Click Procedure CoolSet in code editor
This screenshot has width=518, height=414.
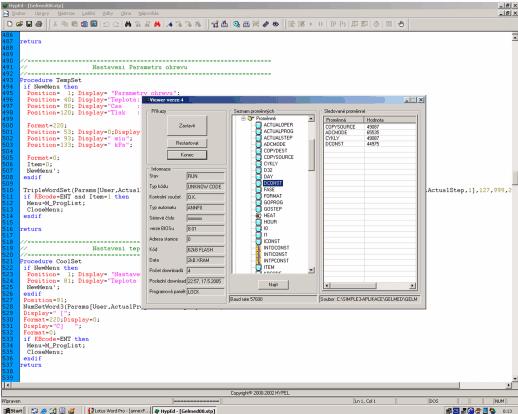50,261
